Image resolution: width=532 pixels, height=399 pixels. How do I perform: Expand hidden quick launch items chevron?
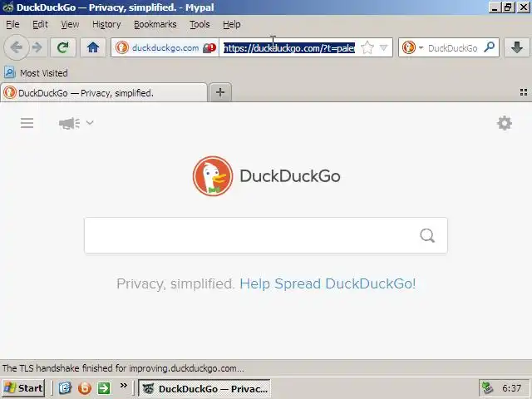click(x=124, y=386)
